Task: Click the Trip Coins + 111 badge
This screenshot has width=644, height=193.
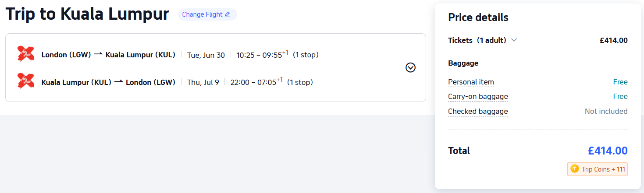Action: tap(598, 169)
